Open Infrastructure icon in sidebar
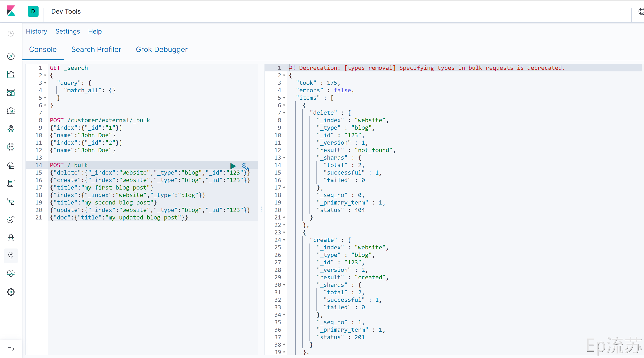The image size is (644, 358). (11, 165)
